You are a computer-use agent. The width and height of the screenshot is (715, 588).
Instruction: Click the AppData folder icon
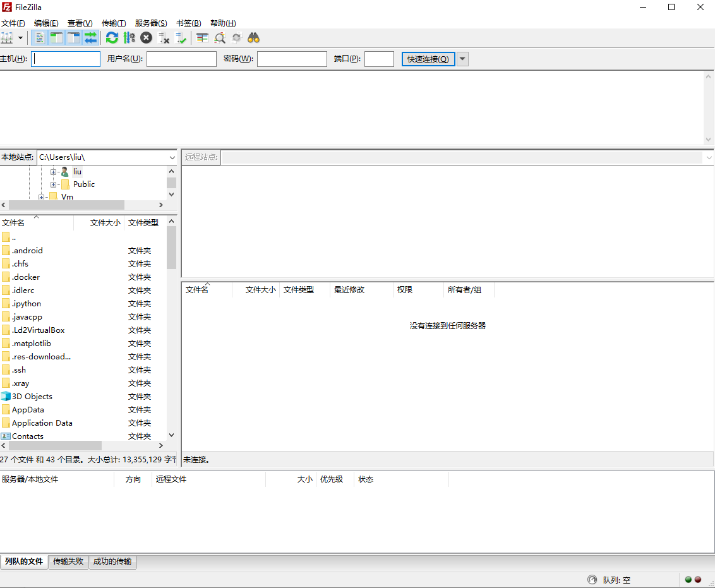point(6,409)
